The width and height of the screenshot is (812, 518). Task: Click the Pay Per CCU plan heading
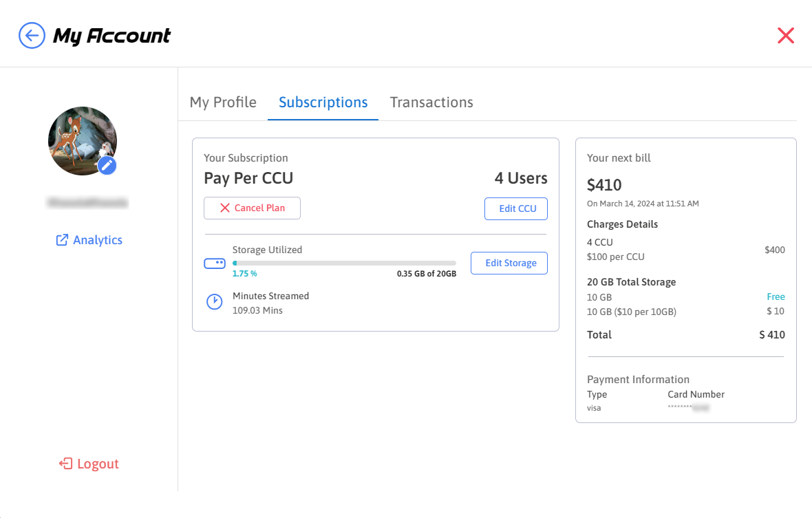(248, 178)
